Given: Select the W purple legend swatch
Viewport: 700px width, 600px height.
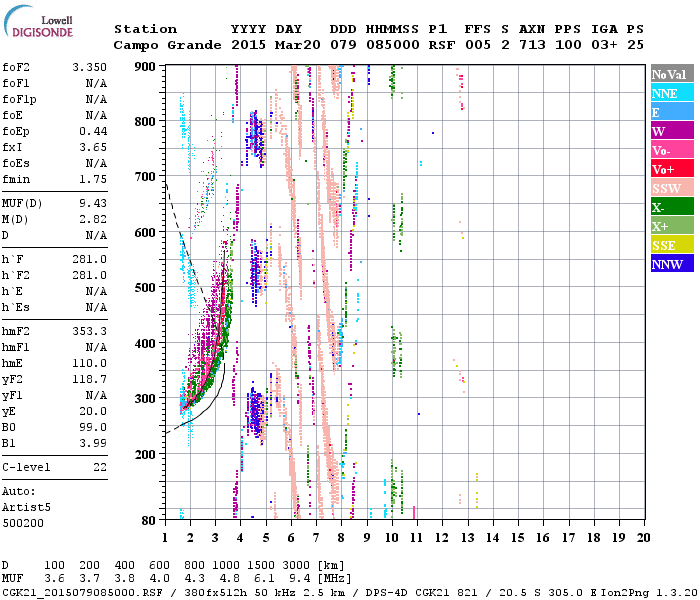Looking at the screenshot, I should coord(672,131).
